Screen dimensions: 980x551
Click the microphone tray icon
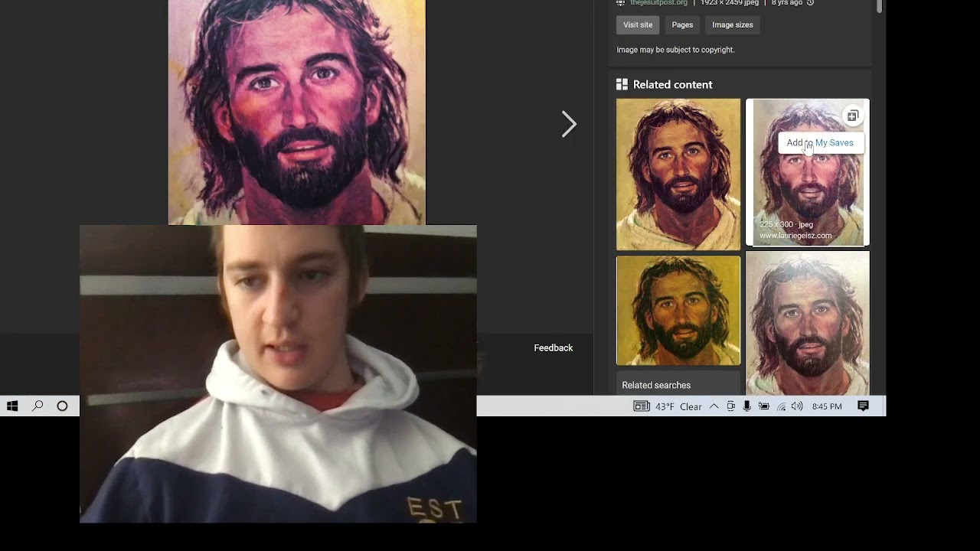pos(746,406)
